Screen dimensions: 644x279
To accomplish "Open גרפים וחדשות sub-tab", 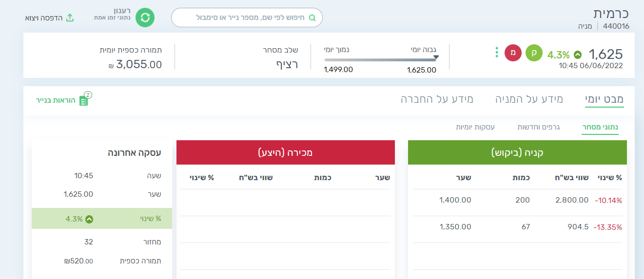I will point(538,127).
